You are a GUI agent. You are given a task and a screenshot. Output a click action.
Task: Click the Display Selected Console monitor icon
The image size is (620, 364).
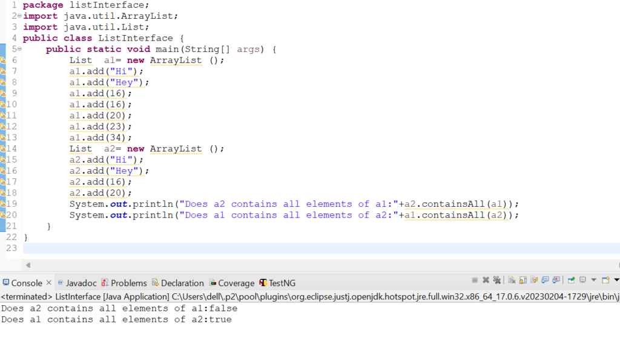coord(582,280)
